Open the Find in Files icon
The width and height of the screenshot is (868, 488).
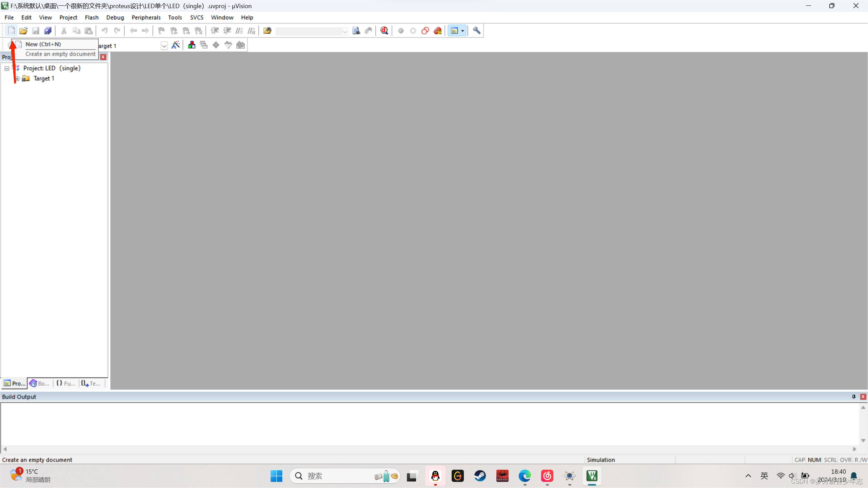pyautogui.click(x=267, y=31)
